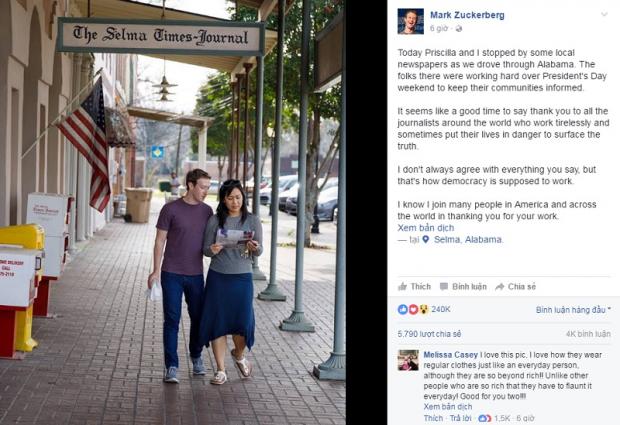The width and height of the screenshot is (620, 425).
Task: Open the 6 giờ post timestamp
Action: click(x=439, y=28)
